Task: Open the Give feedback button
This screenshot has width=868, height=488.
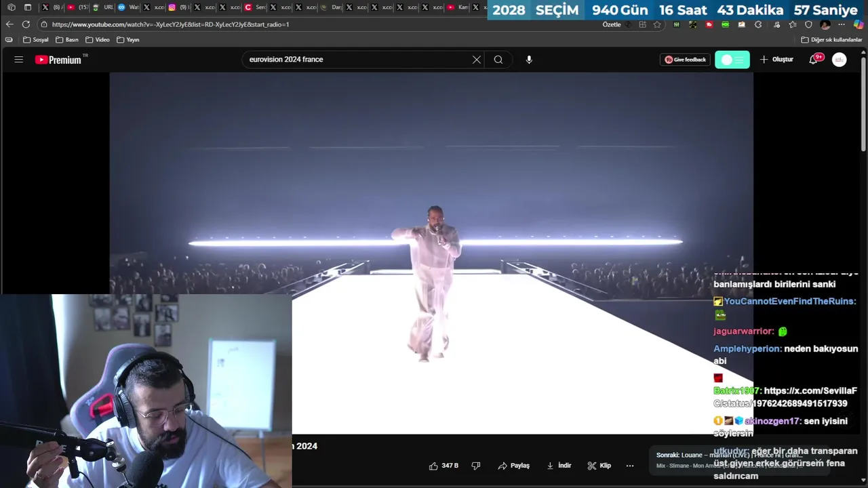Action: coord(685,60)
